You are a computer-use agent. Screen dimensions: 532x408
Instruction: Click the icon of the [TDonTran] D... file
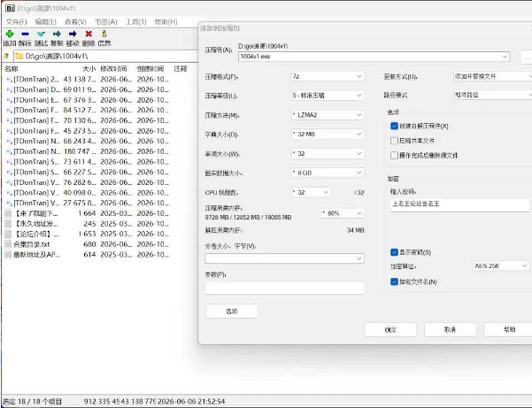point(9,90)
